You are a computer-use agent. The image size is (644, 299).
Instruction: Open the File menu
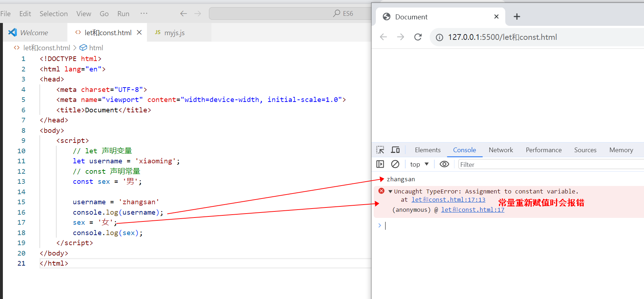[5, 14]
